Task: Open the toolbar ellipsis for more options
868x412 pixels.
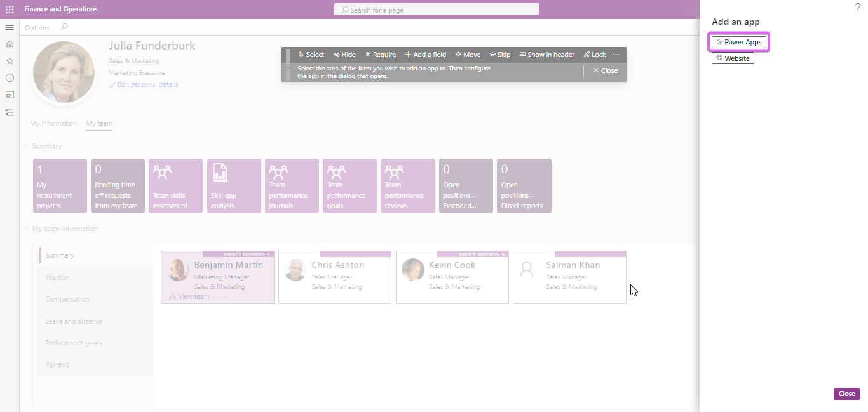Action: click(616, 55)
